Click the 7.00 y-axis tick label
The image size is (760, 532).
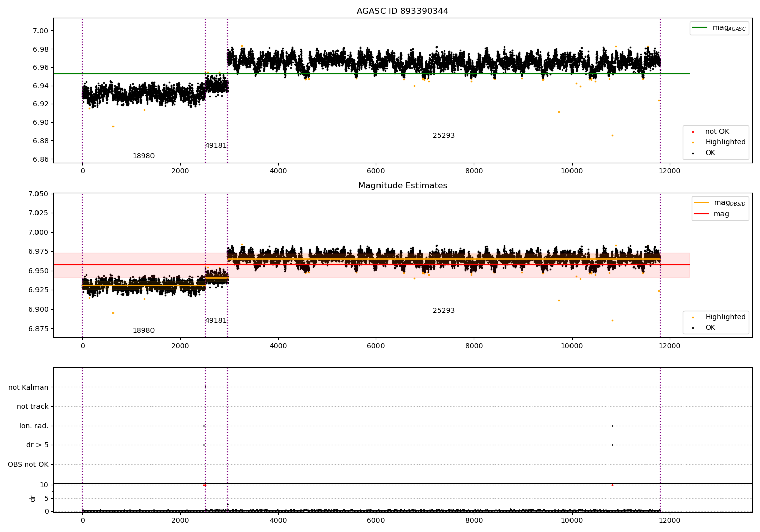pyautogui.click(x=41, y=31)
